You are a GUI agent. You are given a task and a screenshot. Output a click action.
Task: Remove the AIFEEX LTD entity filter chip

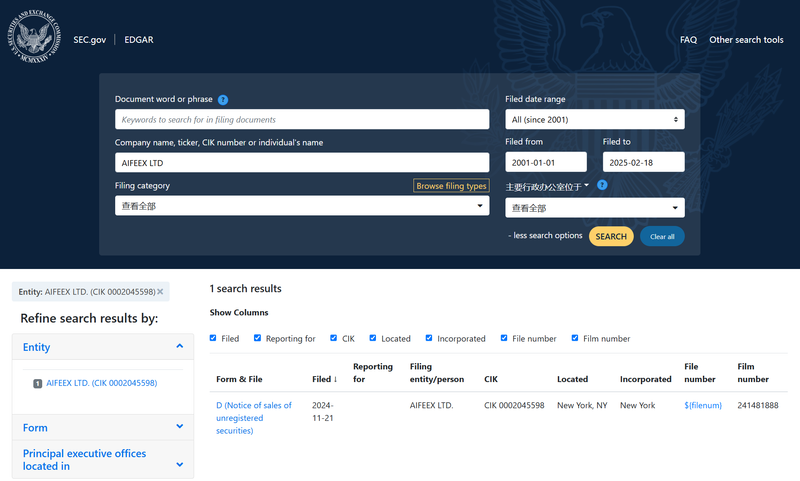[160, 292]
